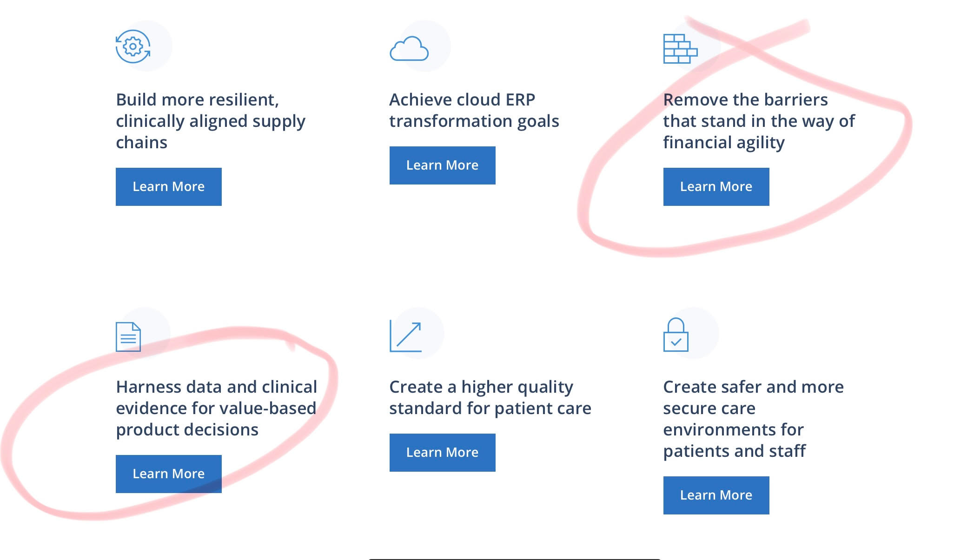The image size is (974, 560).
Task: Click the brick wall barriers icon
Action: click(680, 48)
